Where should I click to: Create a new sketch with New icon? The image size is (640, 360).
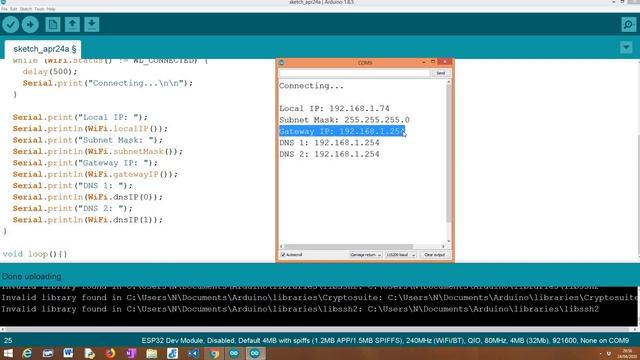pyautogui.click(x=53, y=24)
